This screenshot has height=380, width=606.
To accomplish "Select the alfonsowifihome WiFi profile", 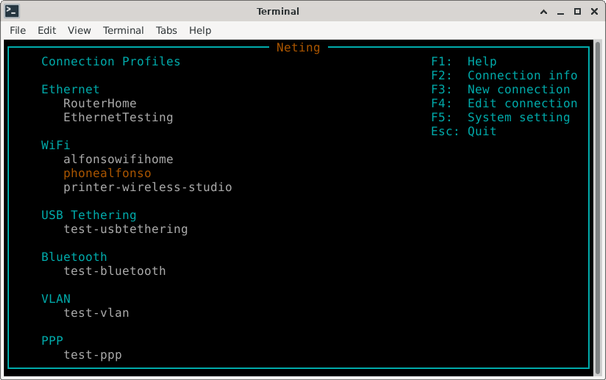I will tap(118, 159).
